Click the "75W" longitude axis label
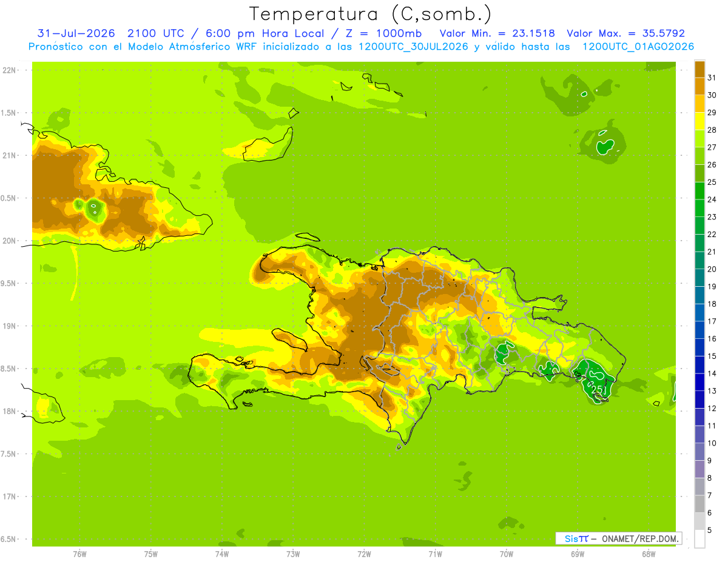 [x=151, y=554]
